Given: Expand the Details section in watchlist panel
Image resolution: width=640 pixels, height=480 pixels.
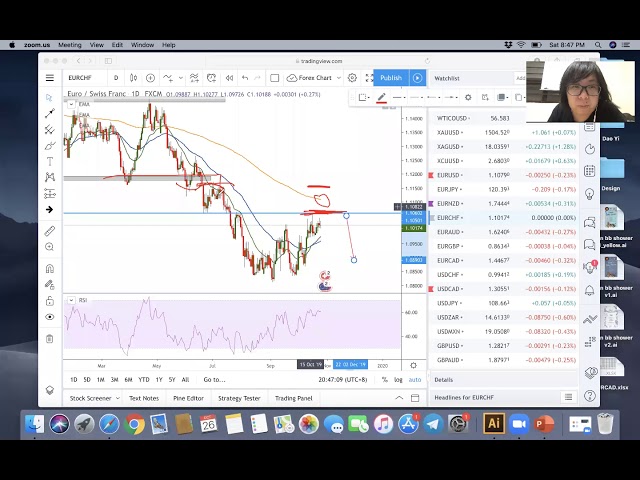Looking at the screenshot, I should point(444,380).
